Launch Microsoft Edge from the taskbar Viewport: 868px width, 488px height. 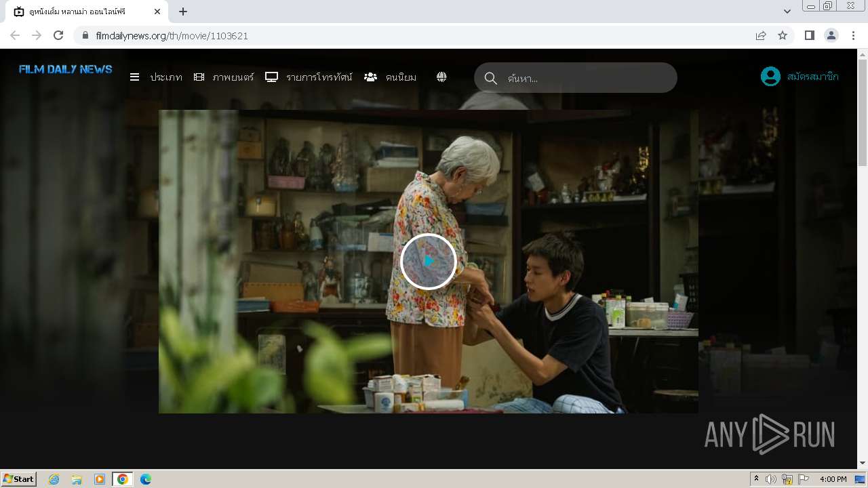tap(146, 479)
